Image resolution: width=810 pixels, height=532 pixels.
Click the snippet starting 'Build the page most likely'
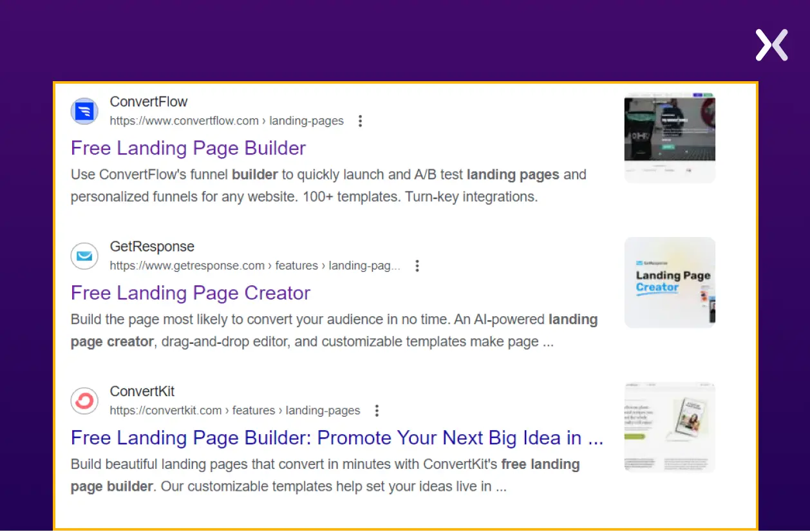tap(334, 330)
